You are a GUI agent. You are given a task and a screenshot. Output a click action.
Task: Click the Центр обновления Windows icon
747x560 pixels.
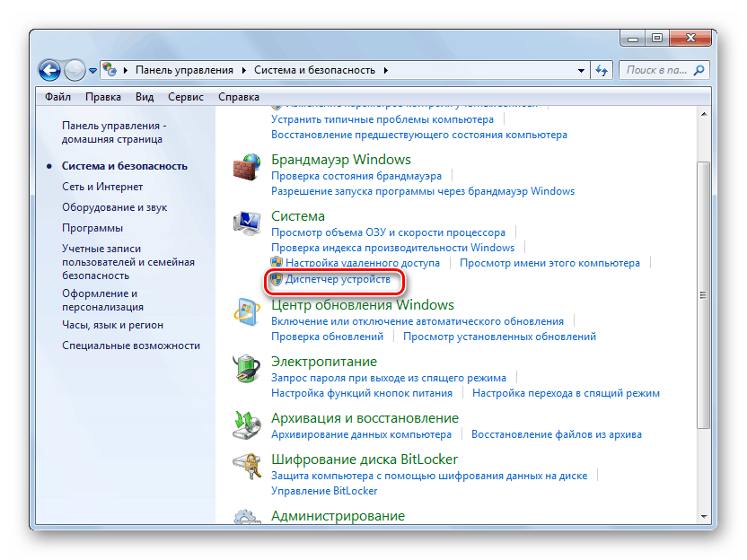[x=247, y=312]
